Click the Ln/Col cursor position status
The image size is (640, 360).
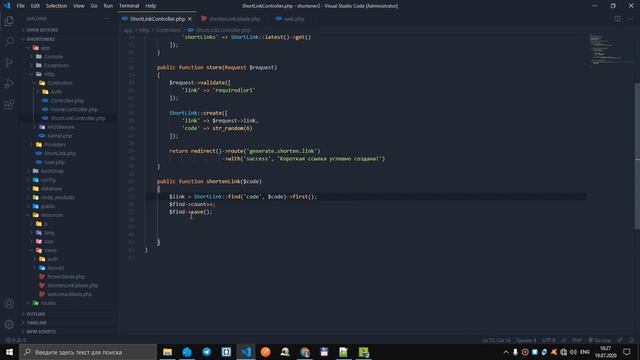coord(496,340)
